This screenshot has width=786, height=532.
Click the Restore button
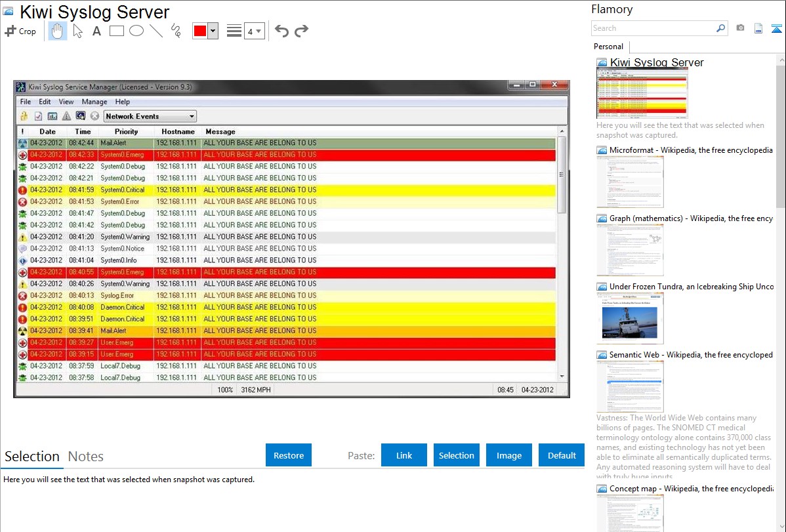click(x=289, y=455)
